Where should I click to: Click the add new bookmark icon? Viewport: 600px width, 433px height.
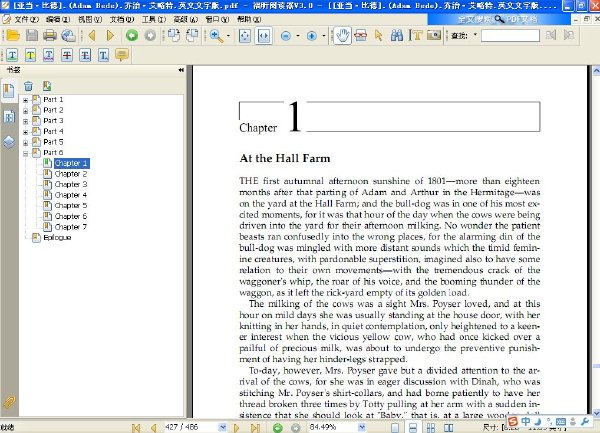tap(47, 86)
